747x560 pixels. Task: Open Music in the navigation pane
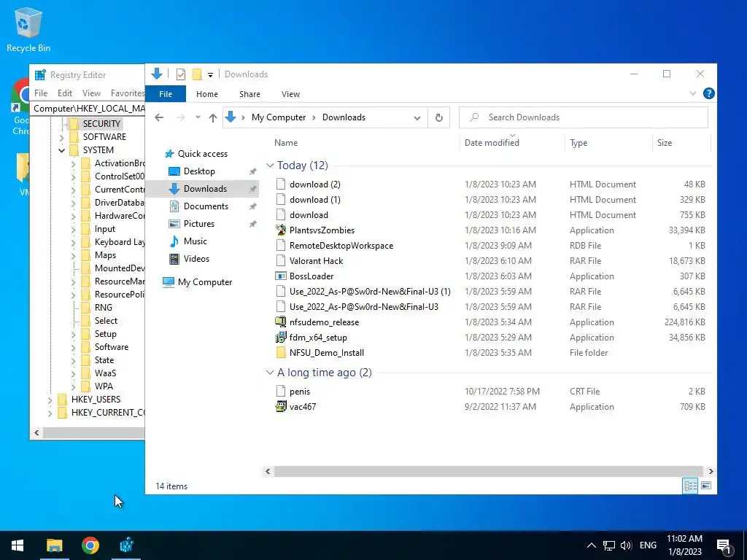[x=195, y=241]
